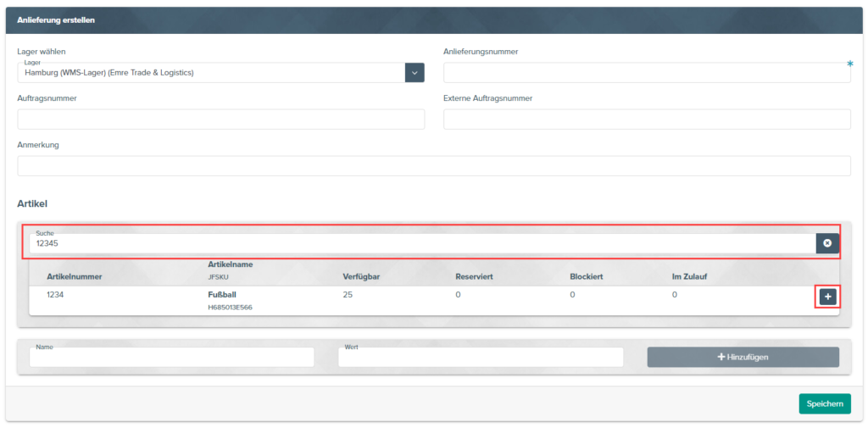This screenshot has height=428, width=868.
Task: Open the Lager dropdown arrow
Action: (x=415, y=73)
